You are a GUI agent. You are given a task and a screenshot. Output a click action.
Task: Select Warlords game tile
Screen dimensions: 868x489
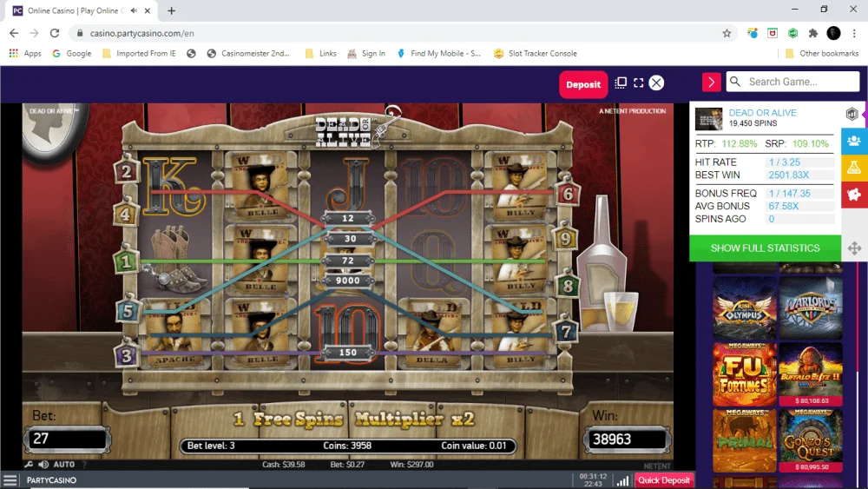coord(811,308)
